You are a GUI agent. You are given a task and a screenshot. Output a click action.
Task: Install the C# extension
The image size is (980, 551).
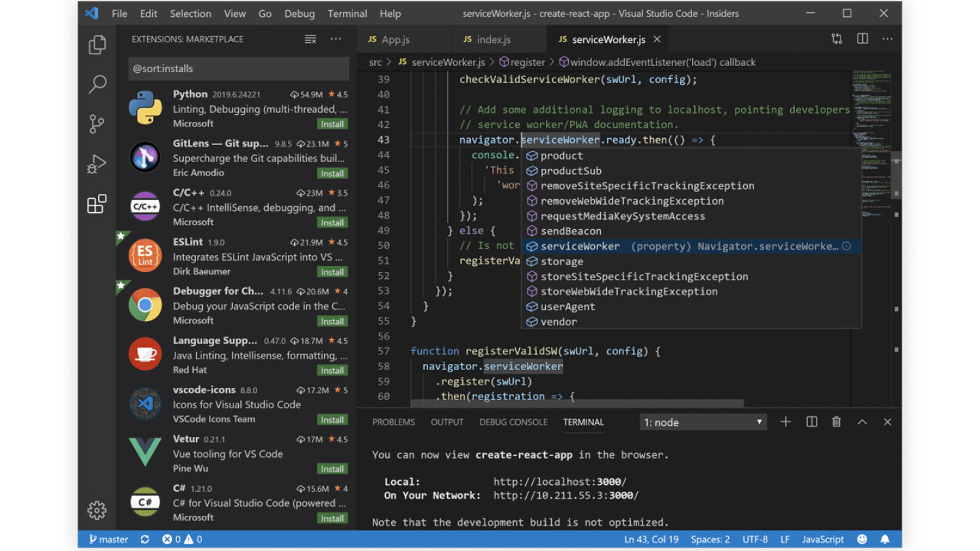[332, 518]
